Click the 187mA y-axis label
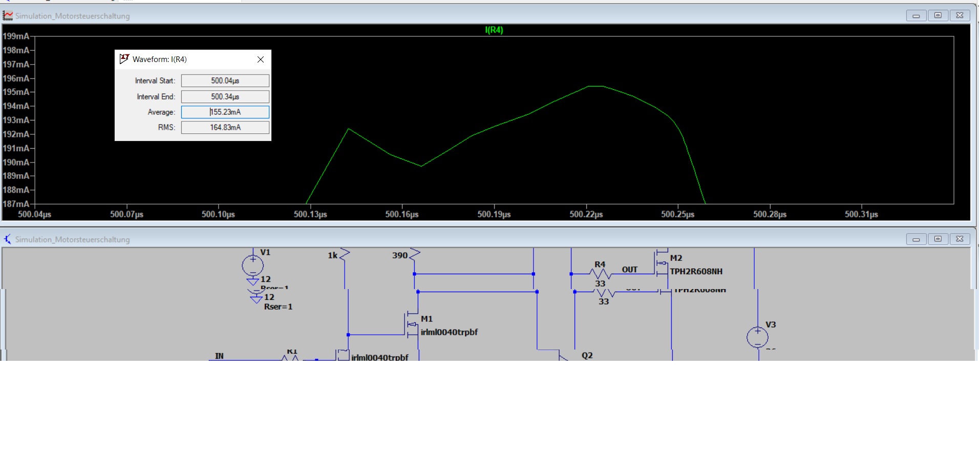The height and width of the screenshot is (470, 980). [16, 204]
